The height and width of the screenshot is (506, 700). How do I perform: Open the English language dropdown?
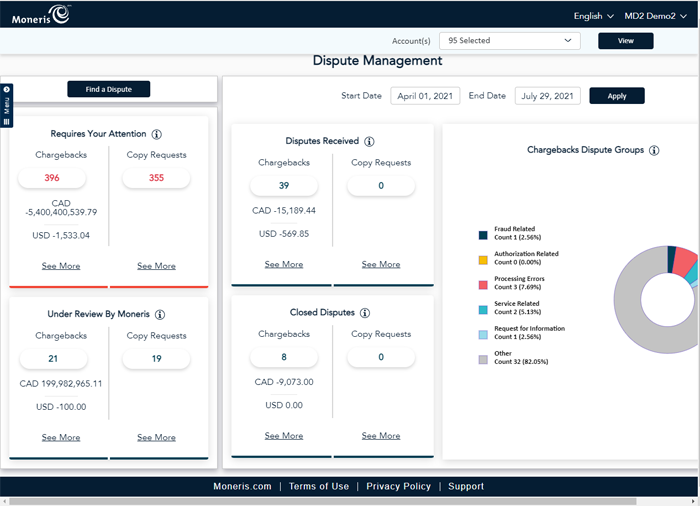(x=594, y=16)
